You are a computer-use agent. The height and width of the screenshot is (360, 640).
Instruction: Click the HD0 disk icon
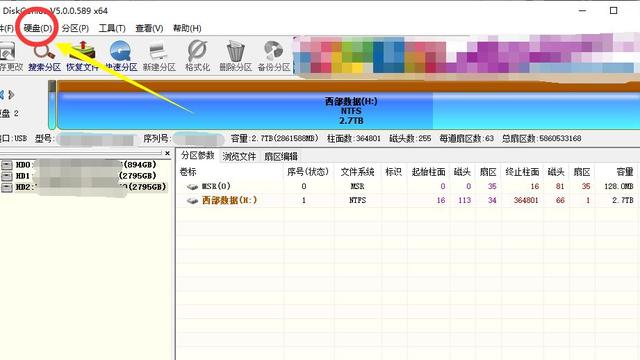click(7, 165)
